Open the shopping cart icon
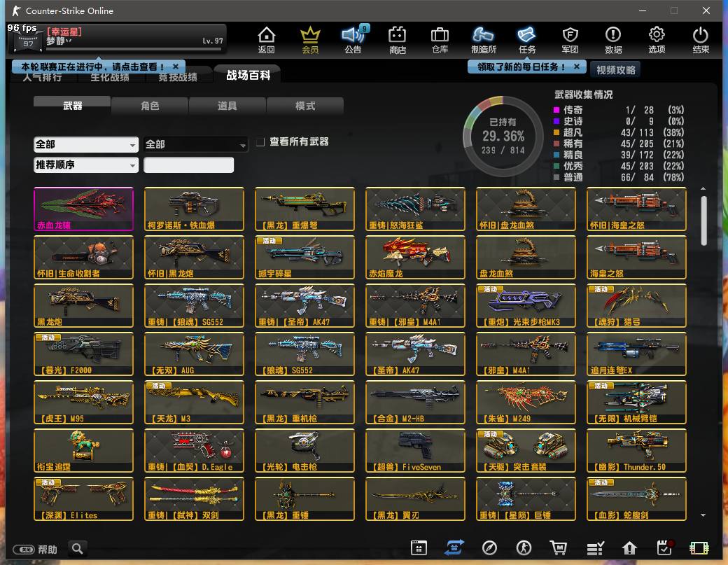The image size is (728, 565). pyautogui.click(x=559, y=548)
